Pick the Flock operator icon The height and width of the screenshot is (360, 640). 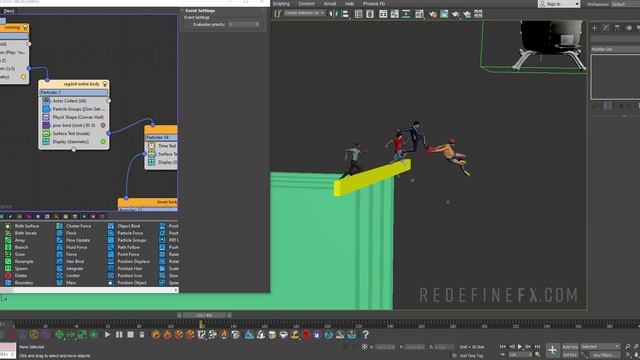click(60, 233)
